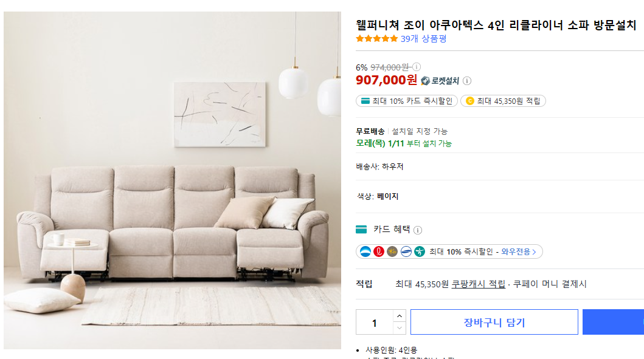Open the info icon beside 로켓설치
The width and height of the screenshot is (644, 359).
click(x=466, y=81)
